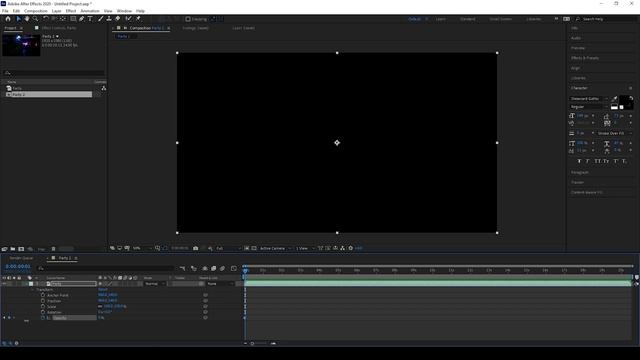Image resolution: width=640 pixels, height=360 pixels.
Task: Open the font style dropdown Regular
Action: tap(589, 107)
